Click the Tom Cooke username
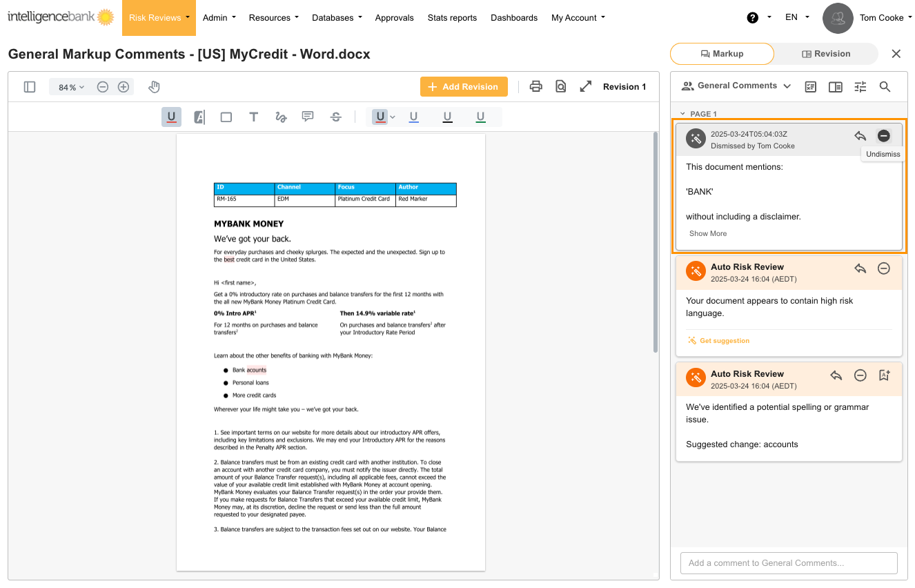915x588 pixels. (882, 18)
